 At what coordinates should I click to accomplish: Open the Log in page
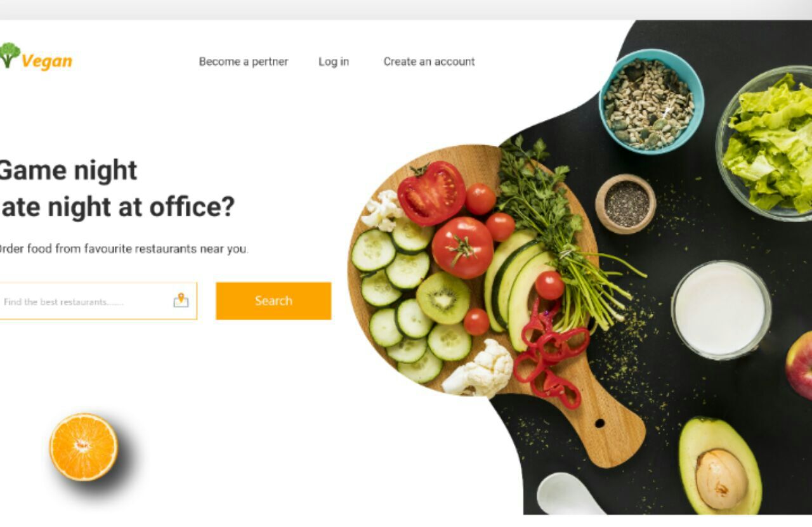click(334, 62)
